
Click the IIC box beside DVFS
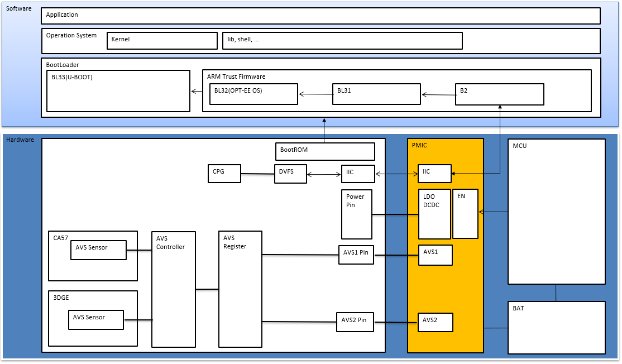click(358, 174)
